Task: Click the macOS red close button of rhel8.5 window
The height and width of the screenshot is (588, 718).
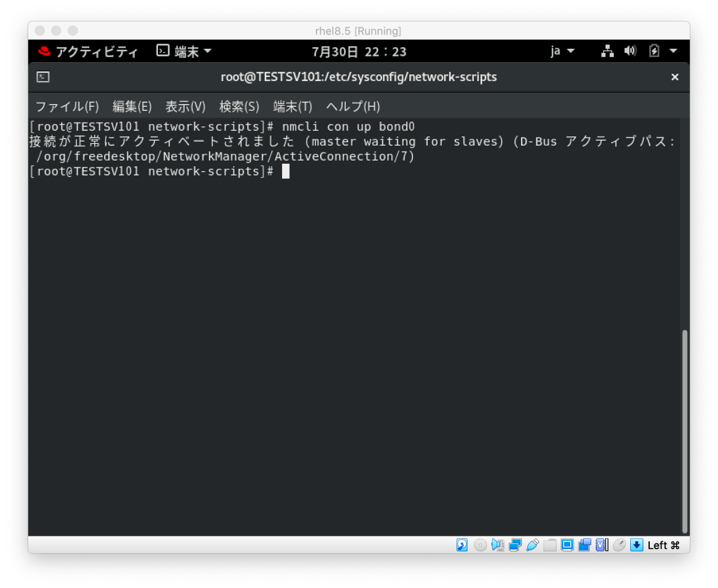Action: click(x=40, y=31)
